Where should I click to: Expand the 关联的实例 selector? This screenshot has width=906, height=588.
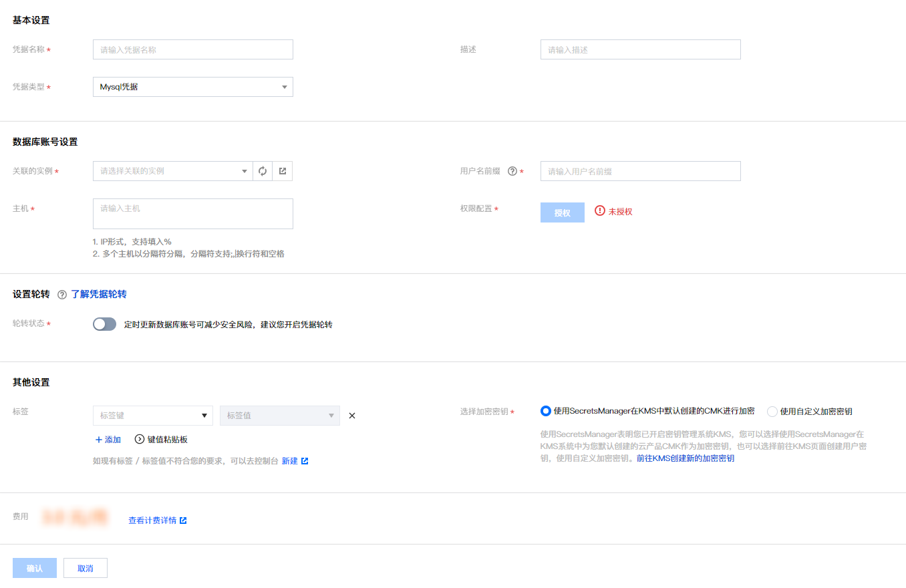tap(173, 171)
